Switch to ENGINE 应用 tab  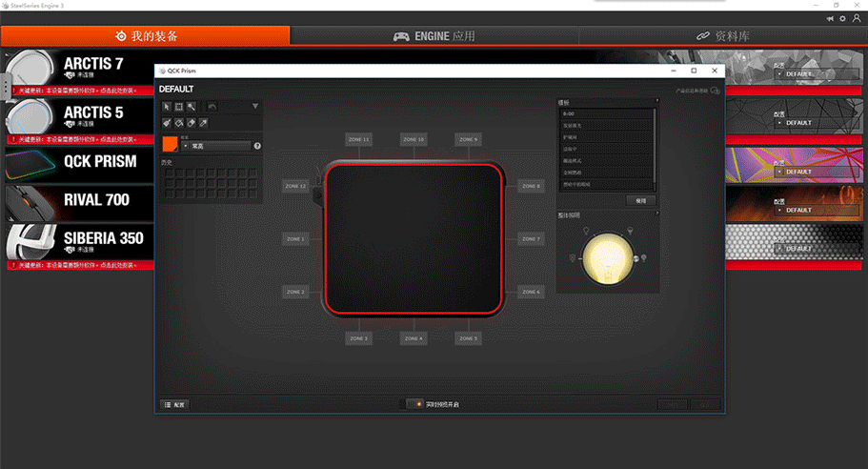[434, 36]
